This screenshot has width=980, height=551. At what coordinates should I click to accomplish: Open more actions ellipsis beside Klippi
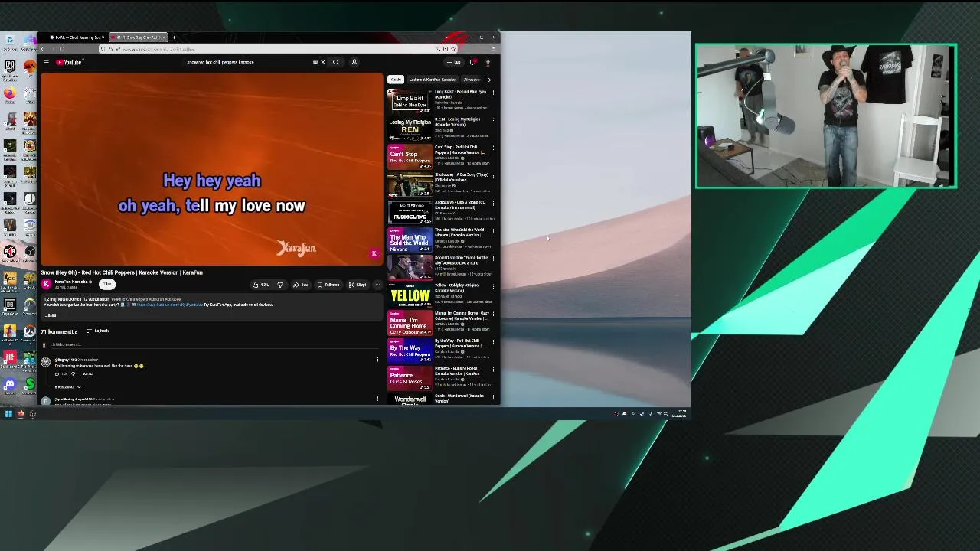point(377,285)
